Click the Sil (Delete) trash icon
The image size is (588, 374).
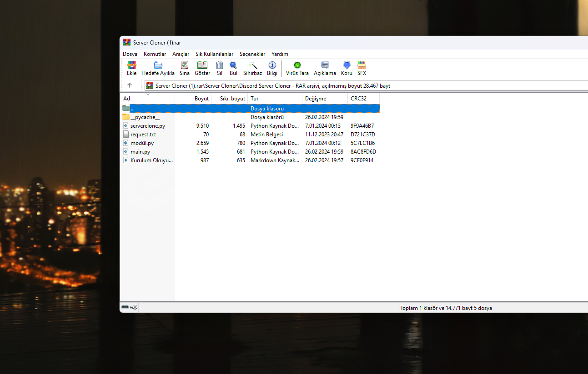[220, 65]
